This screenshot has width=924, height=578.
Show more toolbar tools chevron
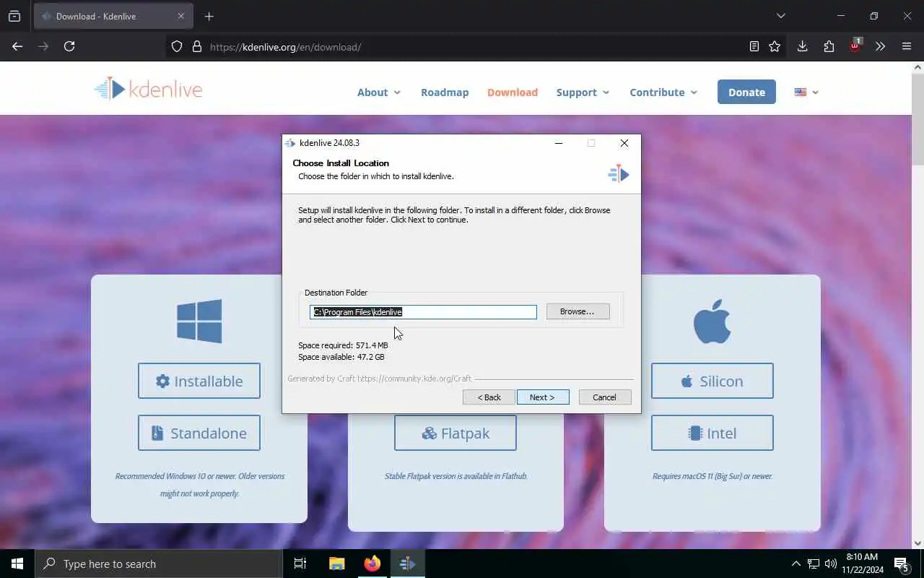(880, 46)
